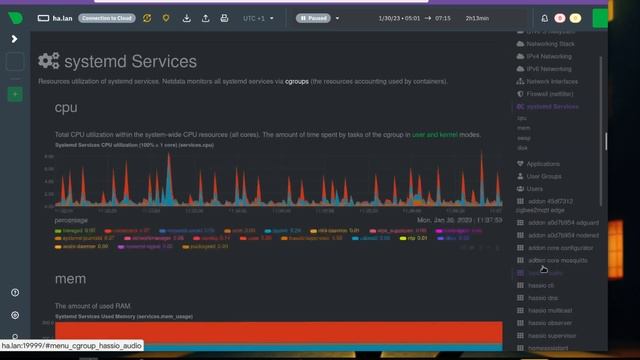Click the green user avatar button

coord(600,18)
